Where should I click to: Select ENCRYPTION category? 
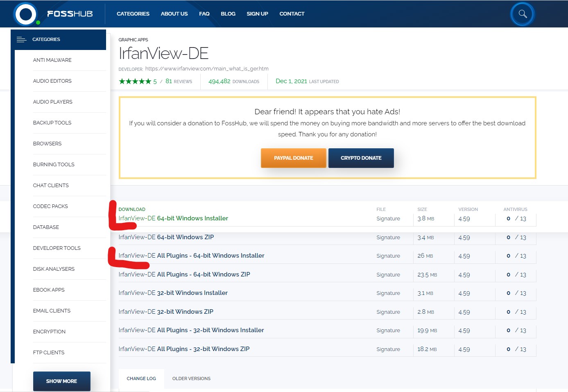(x=49, y=332)
